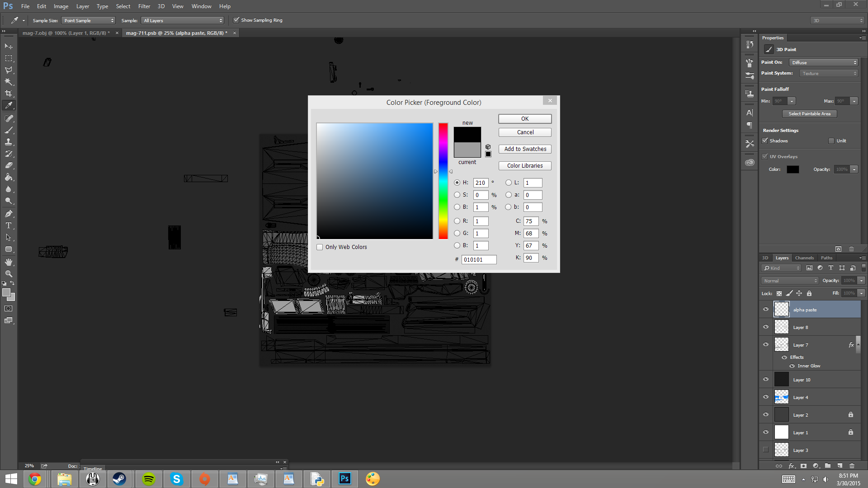Select the Saturation radio button
Screen dimensions: 868x488
click(457, 195)
